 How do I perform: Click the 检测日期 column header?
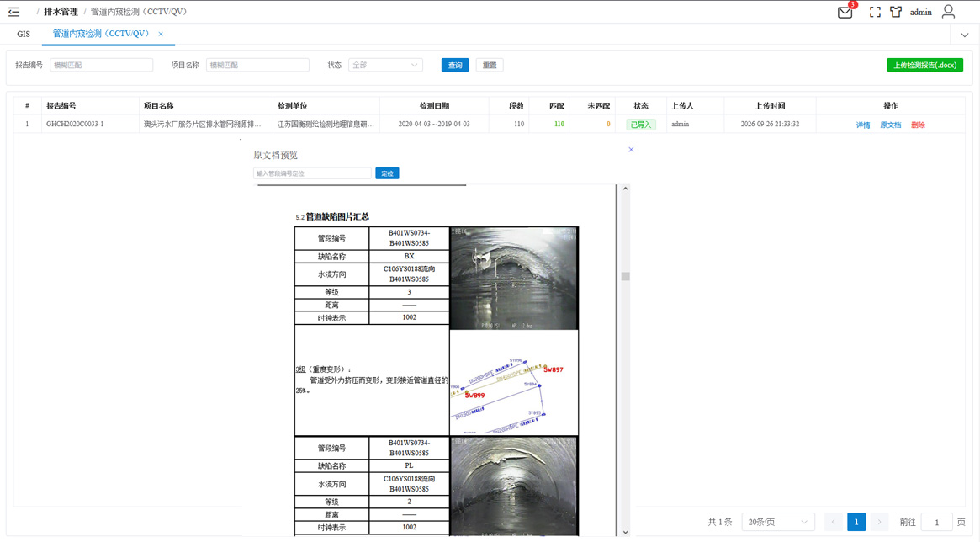(x=434, y=106)
